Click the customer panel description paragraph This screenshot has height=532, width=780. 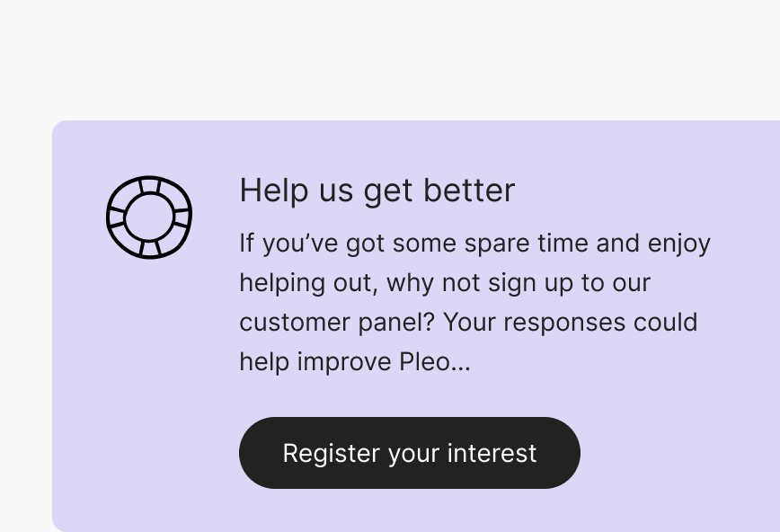click(474, 302)
